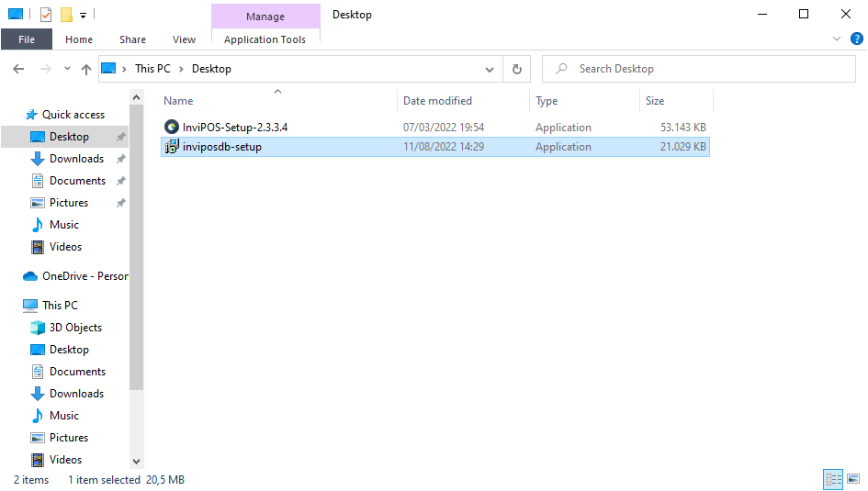Switch to details view in status bar
The height and width of the screenshot is (491, 868).
(x=833, y=479)
